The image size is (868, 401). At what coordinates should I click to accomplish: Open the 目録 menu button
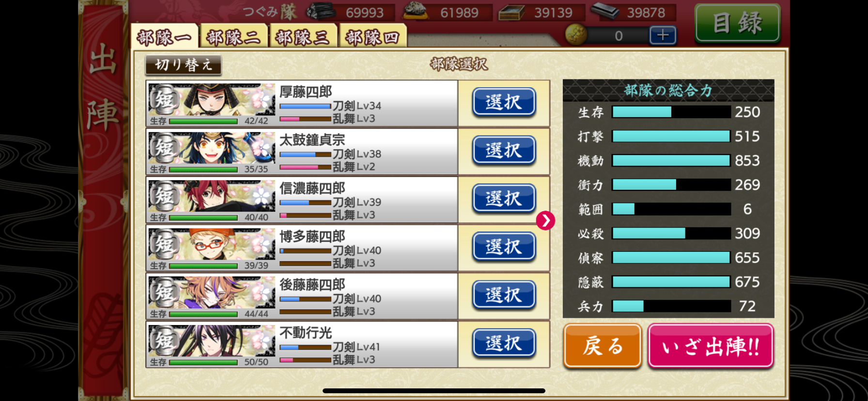point(737,23)
